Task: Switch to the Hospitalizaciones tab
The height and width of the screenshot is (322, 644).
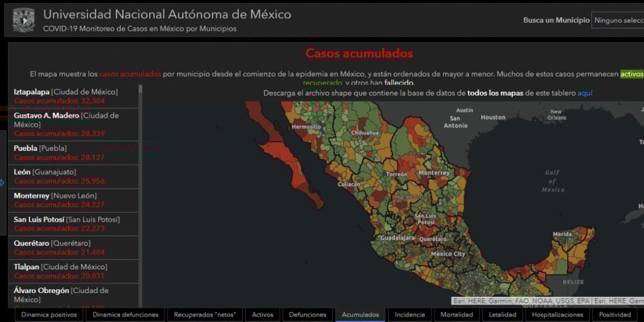Action: point(558,314)
